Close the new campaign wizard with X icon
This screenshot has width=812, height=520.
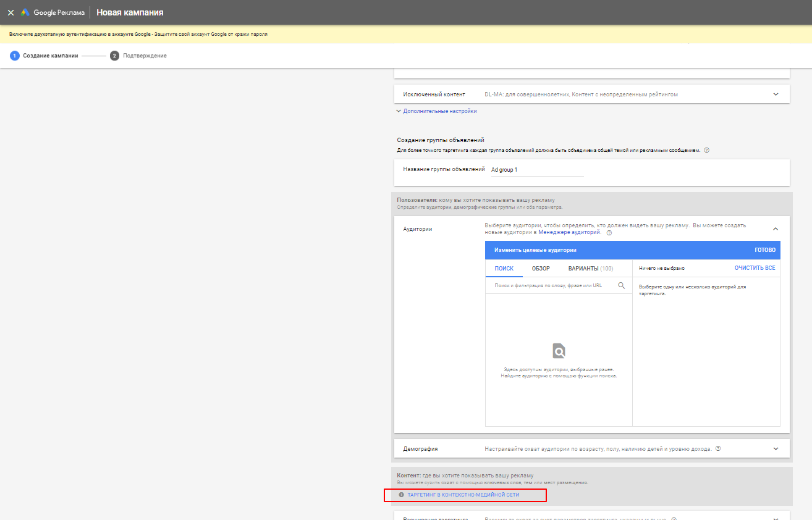(x=11, y=12)
